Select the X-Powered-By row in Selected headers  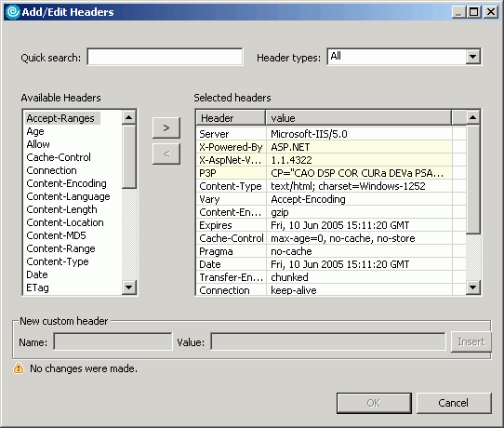click(331, 147)
